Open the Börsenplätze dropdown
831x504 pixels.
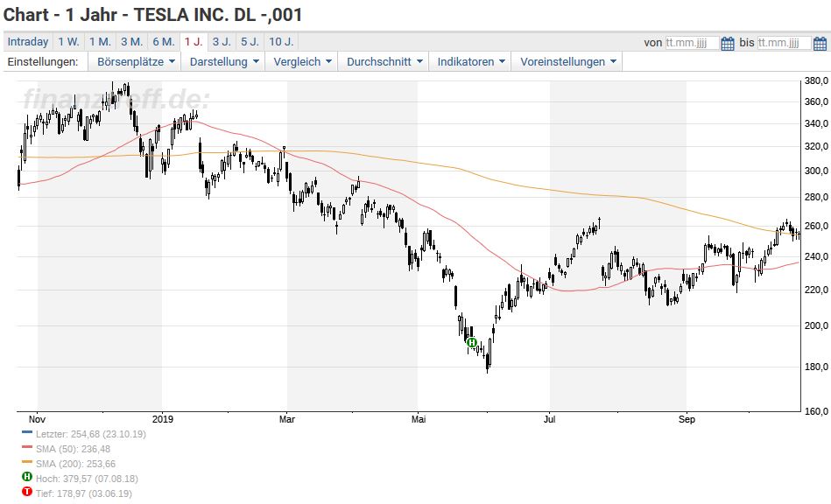point(136,61)
